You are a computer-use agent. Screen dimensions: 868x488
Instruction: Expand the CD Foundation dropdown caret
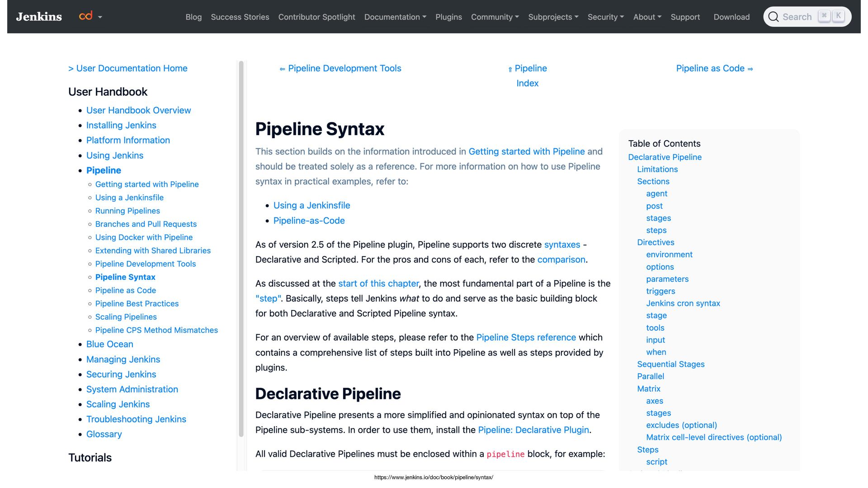coord(100,17)
